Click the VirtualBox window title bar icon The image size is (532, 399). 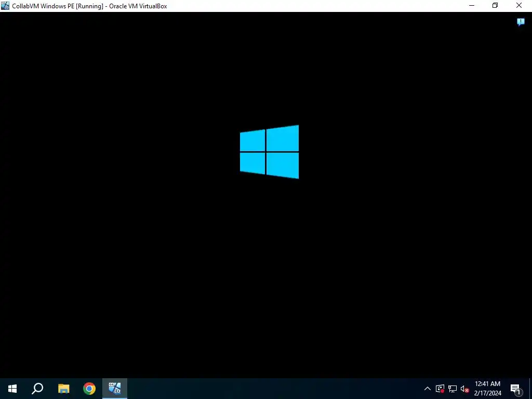click(5, 6)
